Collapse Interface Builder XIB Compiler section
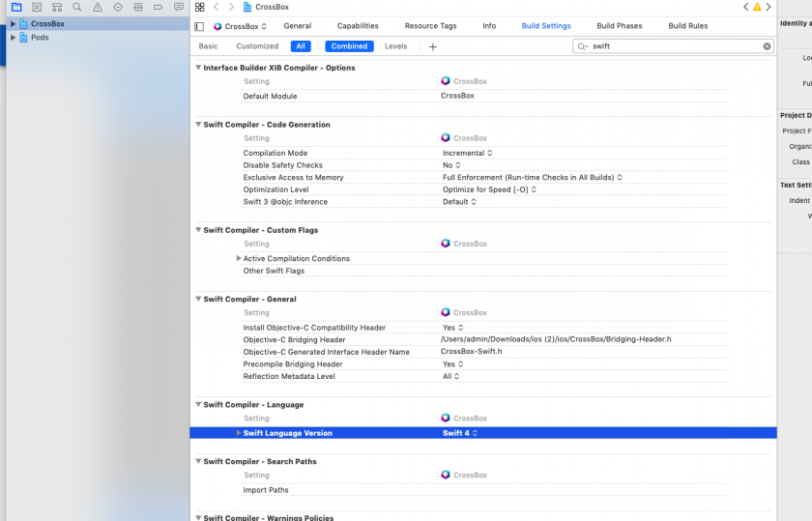This screenshot has height=521, width=812. point(198,68)
